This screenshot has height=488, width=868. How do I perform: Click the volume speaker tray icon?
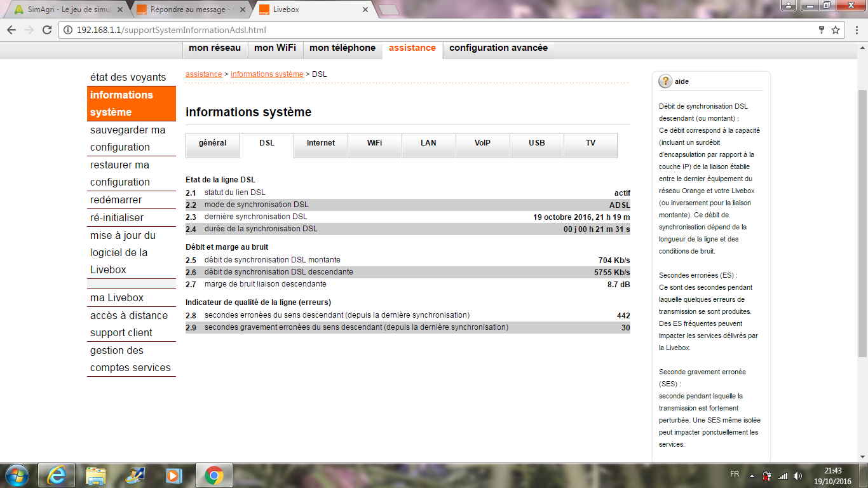798,475
